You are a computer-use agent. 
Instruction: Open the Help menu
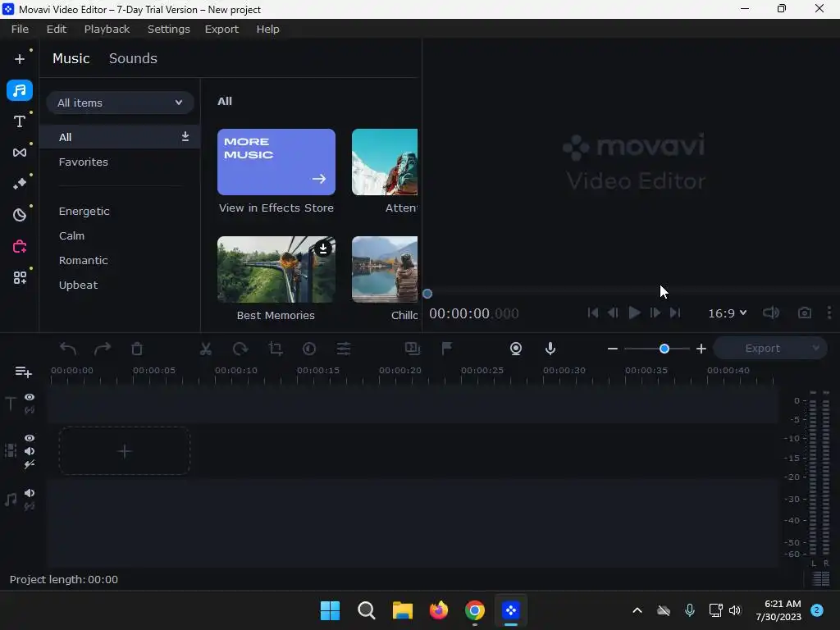[267, 29]
